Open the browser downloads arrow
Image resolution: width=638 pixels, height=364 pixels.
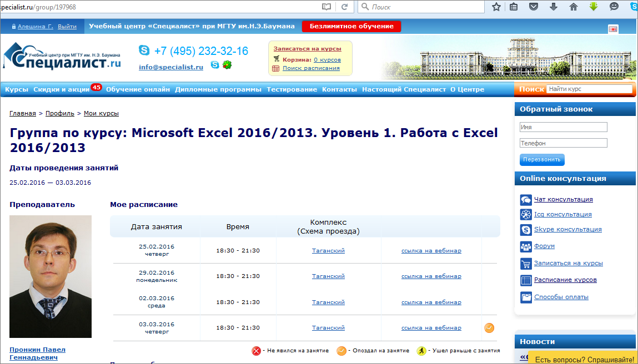point(554,7)
